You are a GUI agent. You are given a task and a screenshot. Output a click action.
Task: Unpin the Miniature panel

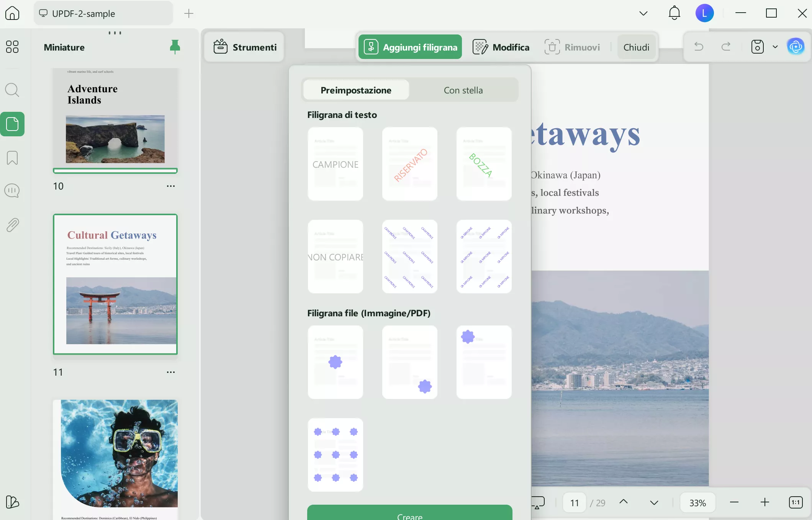point(175,47)
